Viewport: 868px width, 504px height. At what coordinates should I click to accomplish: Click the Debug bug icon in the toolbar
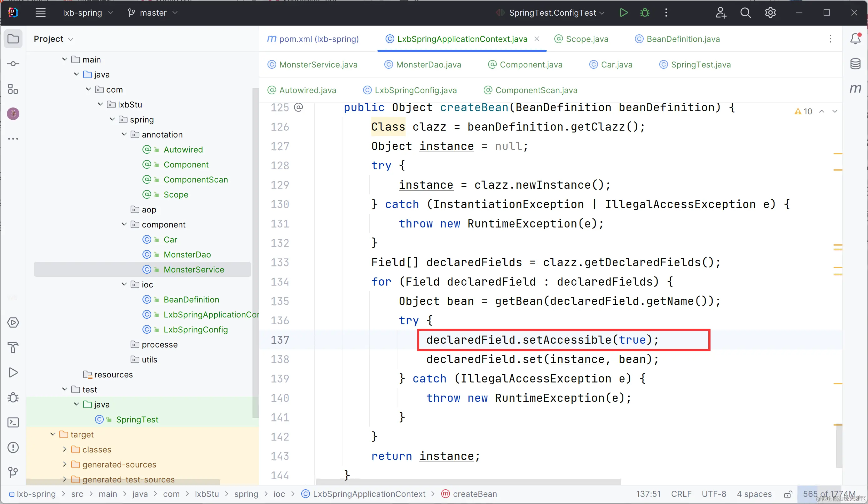point(645,13)
